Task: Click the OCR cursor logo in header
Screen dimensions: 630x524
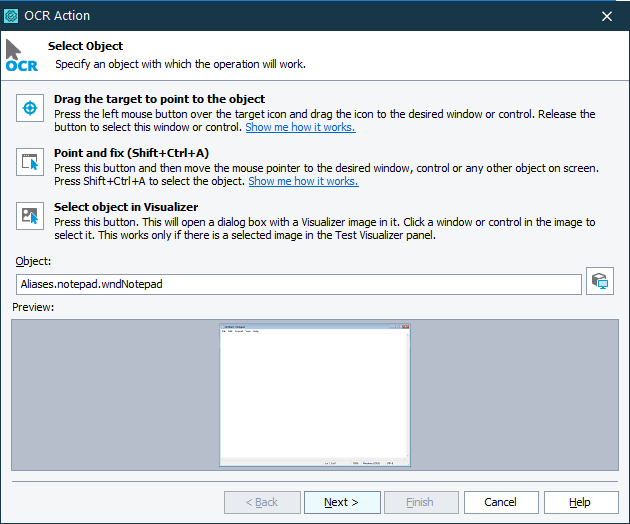Action: click(20, 56)
